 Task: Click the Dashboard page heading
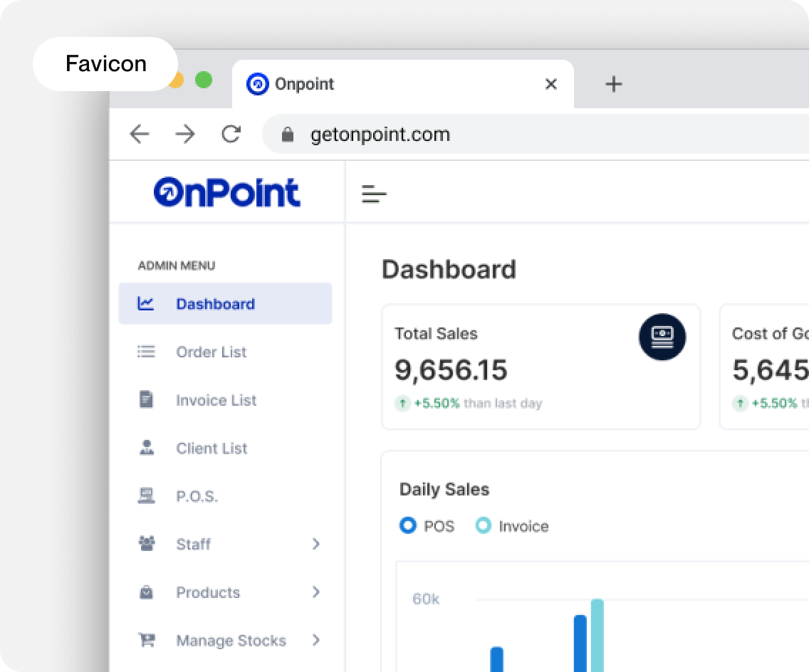click(449, 269)
